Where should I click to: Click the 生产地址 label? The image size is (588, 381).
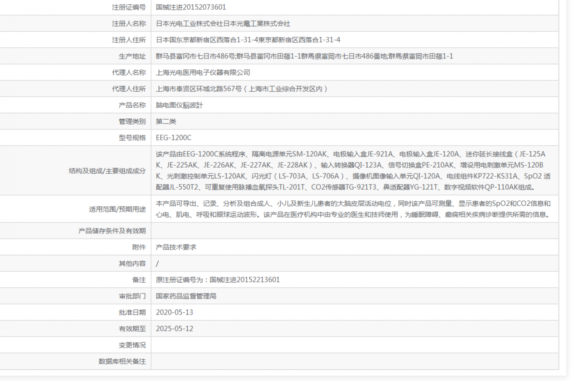(x=132, y=56)
